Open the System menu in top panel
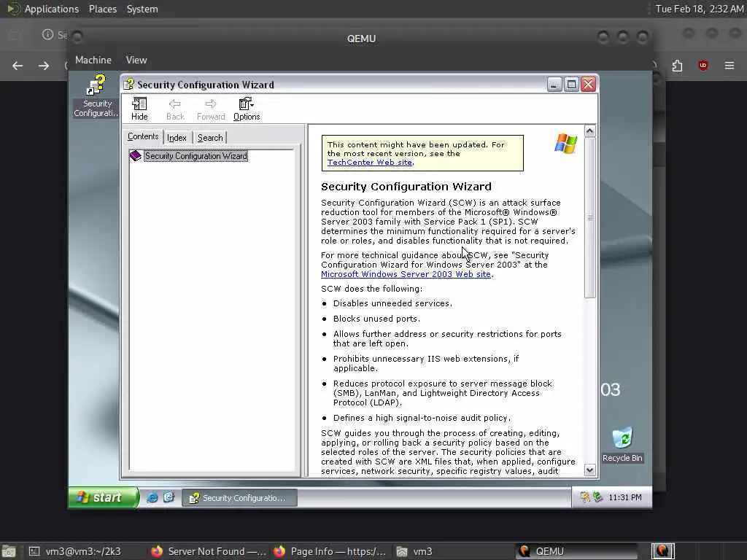 pos(142,9)
